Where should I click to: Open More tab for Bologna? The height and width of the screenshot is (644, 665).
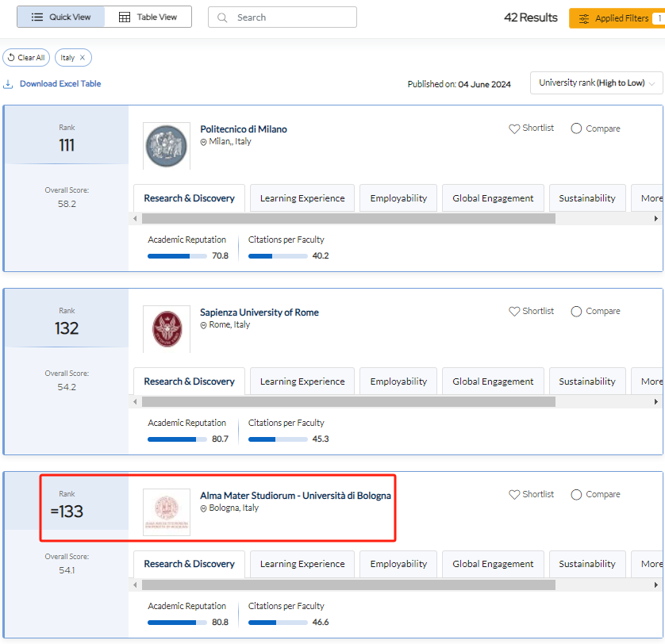click(648, 564)
